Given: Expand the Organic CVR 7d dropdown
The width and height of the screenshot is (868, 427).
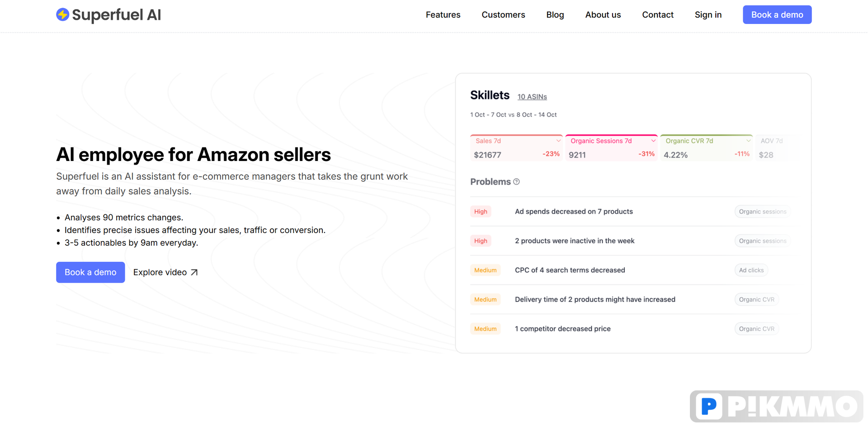Looking at the screenshot, I should [748, 141].
